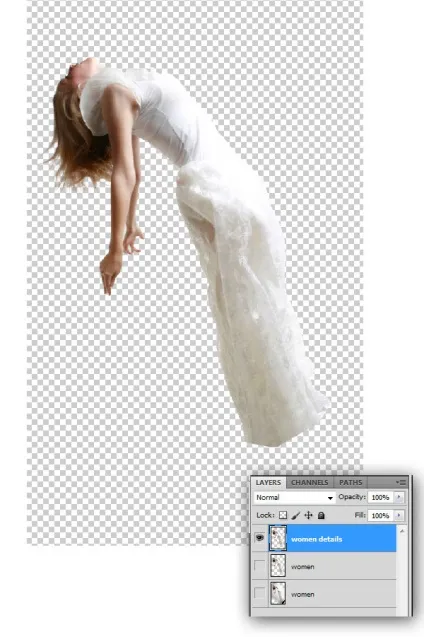
Task: Click the Layers tab
Action: (x=268, y=482)
